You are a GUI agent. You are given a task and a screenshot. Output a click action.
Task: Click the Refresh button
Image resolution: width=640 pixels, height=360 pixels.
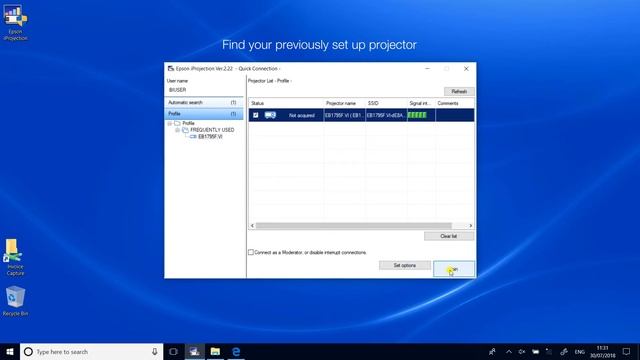pyautogui.click(x=459, y=91)
